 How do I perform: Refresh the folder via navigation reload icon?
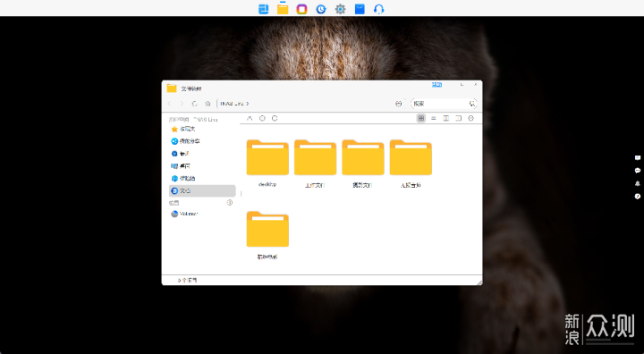(195, 104)
